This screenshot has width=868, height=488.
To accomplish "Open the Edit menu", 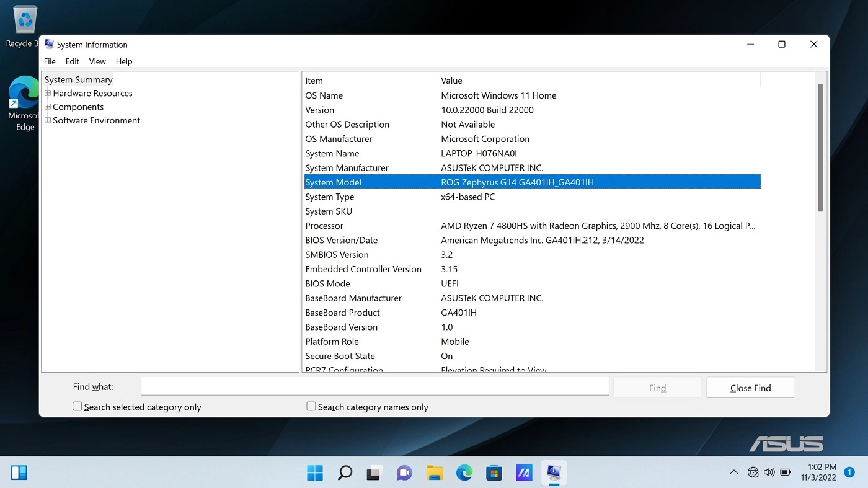I will point(73,61).
